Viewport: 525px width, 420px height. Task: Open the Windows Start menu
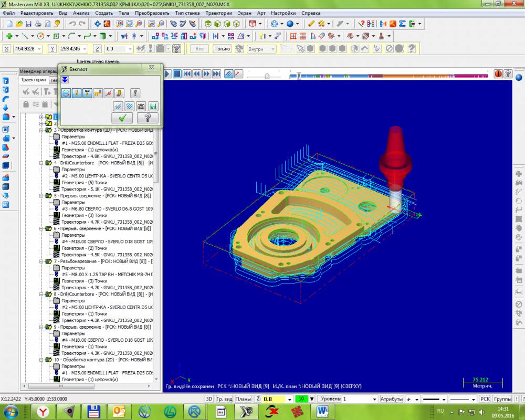(10, 411)
